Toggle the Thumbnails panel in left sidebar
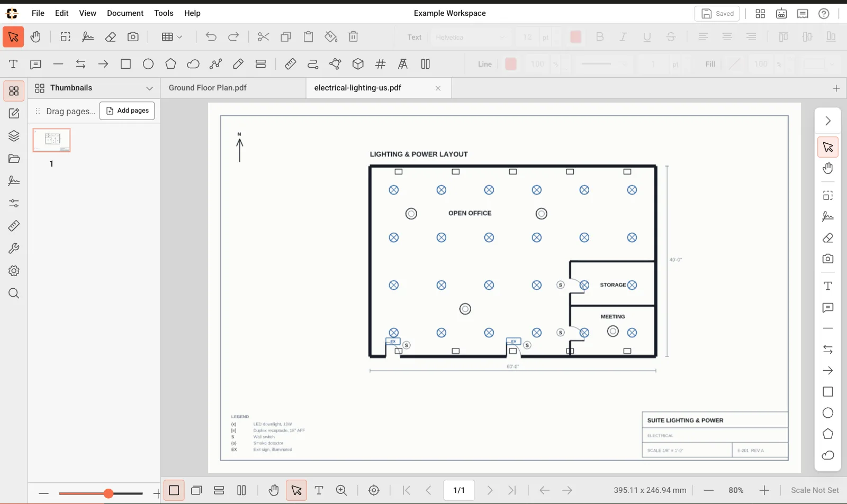The width and height of the screenshot is (847, 504). click(14, 91)
